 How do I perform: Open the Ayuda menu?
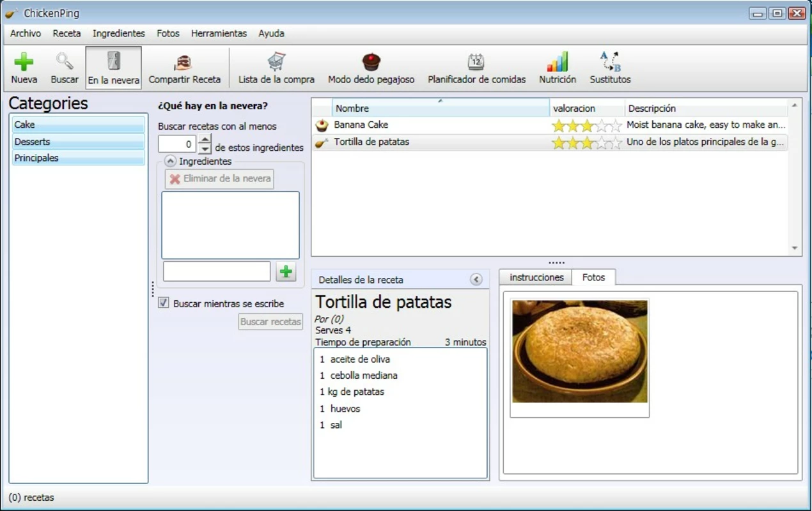pyautogui.click(x=271, y=33)
